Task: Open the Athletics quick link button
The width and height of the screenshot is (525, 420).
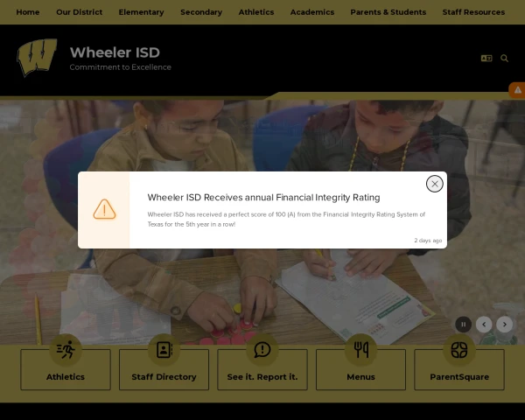Action: tap(66, 370)
